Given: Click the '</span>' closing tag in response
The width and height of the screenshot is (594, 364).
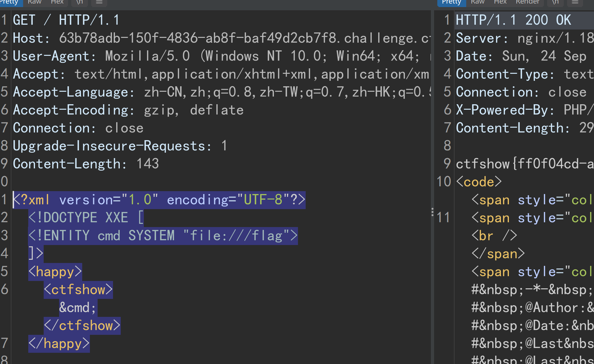Looking at the screenshot, I should click(x=498, y=254).
